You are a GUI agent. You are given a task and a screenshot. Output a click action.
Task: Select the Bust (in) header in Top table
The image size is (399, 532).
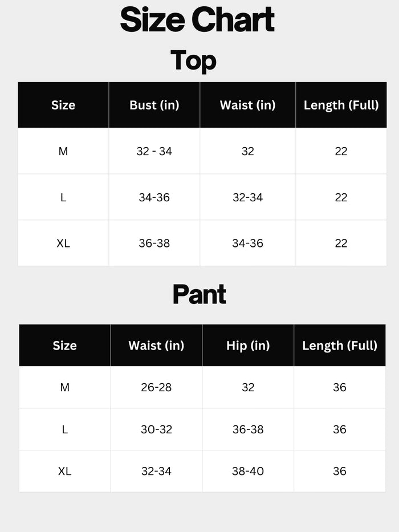[x=154, y=105]
